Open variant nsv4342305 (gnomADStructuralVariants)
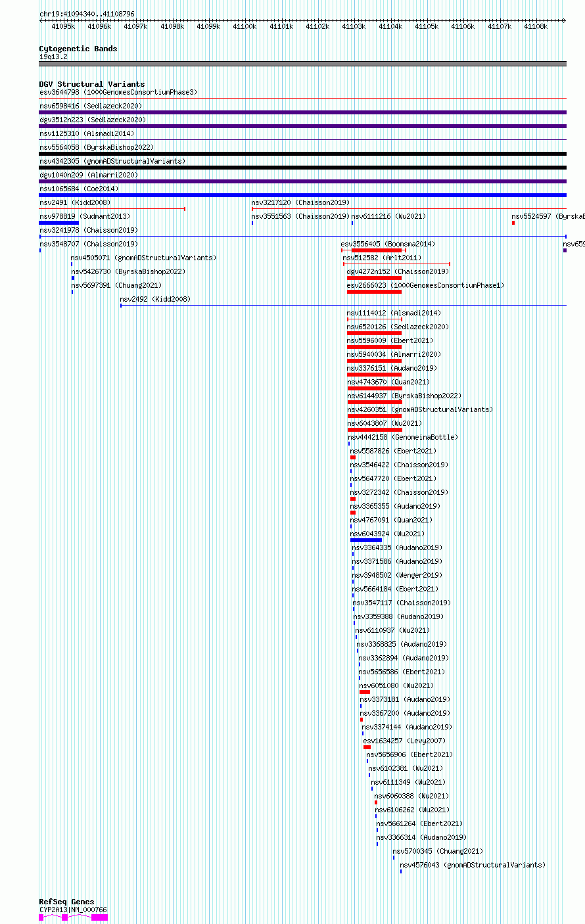Image resolution: width=585 pixels, height=924 pixels. pos(112,161)
